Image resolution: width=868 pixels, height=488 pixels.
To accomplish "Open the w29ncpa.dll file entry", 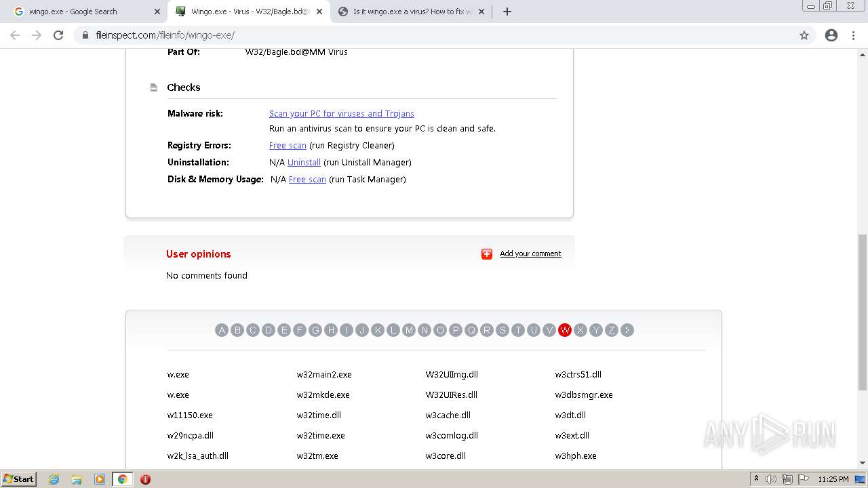I will tap(191, 435).
